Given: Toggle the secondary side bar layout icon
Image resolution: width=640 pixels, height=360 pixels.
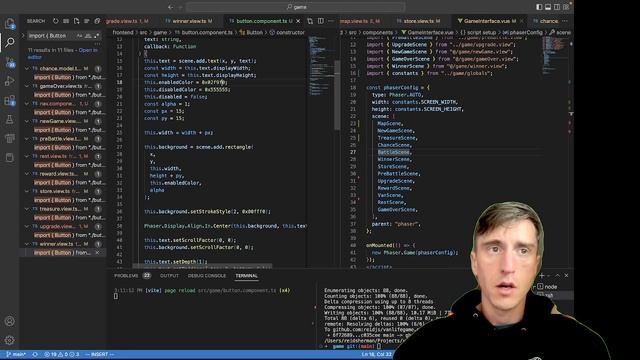Looking at the screenshot, I should pos(557,7).
